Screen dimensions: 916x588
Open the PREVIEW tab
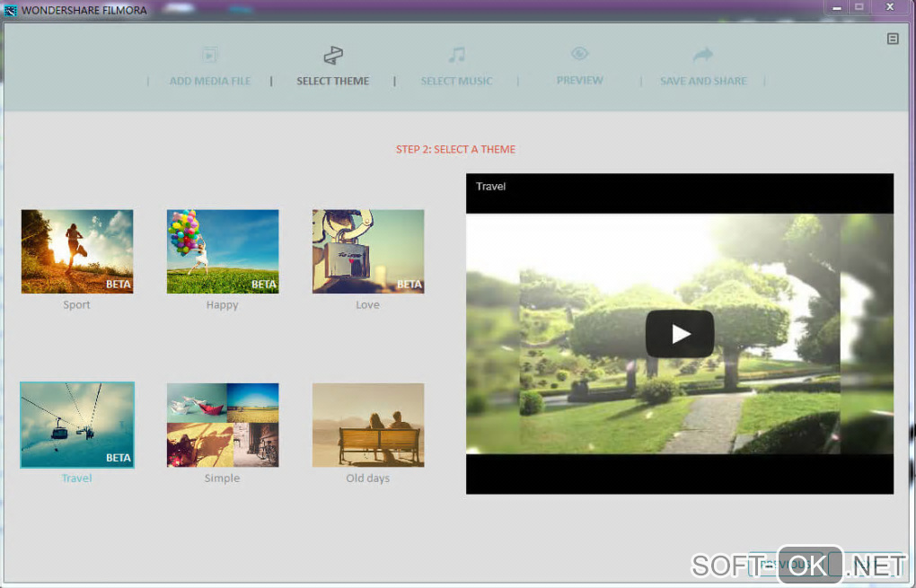coord(579,81)
